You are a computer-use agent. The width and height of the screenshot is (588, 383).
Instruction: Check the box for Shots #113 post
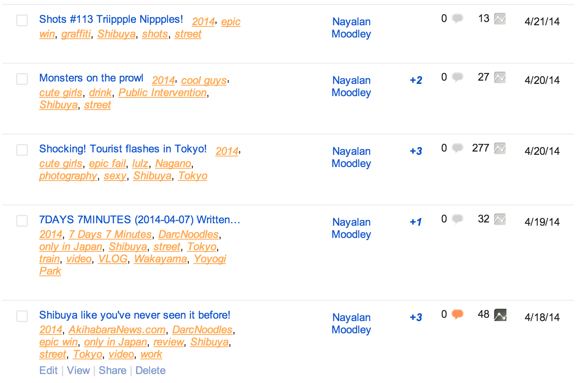[x=22, y=20]
